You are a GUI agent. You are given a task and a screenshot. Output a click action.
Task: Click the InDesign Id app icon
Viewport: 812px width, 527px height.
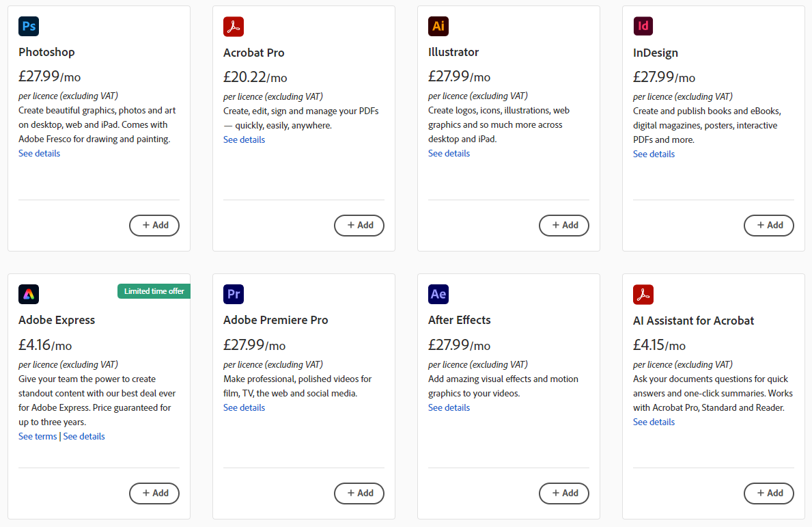point(643,27)
